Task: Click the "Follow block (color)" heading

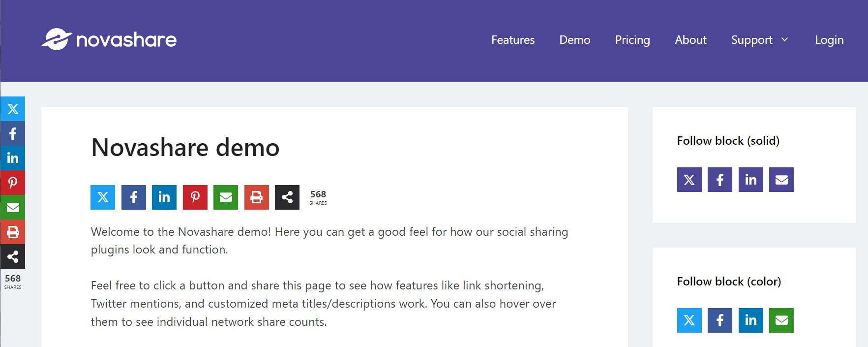Action: tap(729, 282)
